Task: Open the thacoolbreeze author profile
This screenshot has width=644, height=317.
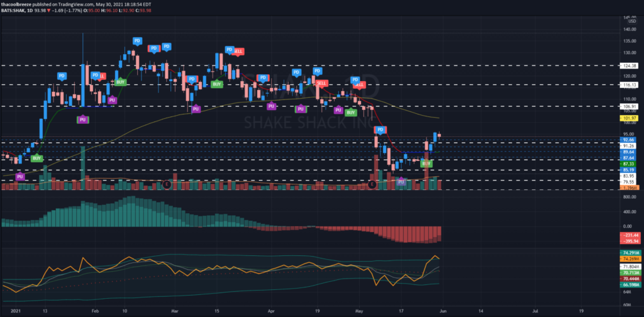Action: [23, 4]
